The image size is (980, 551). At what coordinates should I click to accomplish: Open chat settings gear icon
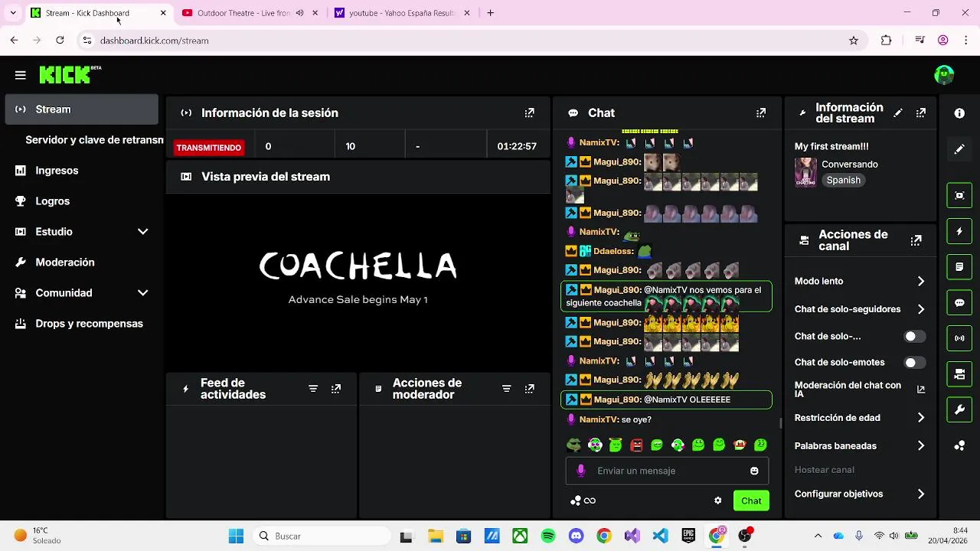[717, 500]
